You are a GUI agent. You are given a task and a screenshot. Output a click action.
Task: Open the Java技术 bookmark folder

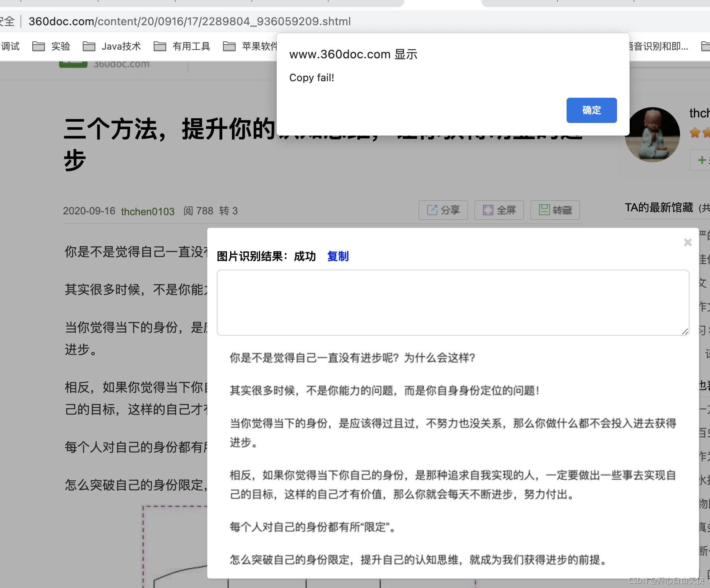tap(112, 47)
